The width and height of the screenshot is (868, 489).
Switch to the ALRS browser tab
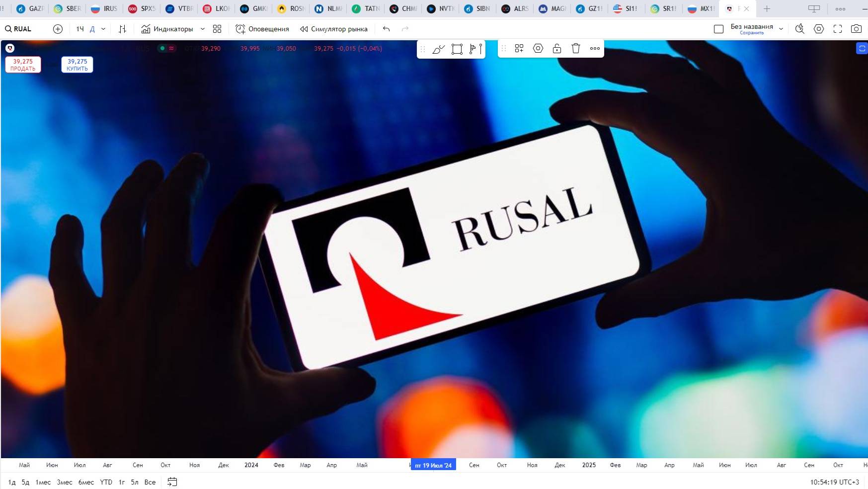tap(515, 8)
